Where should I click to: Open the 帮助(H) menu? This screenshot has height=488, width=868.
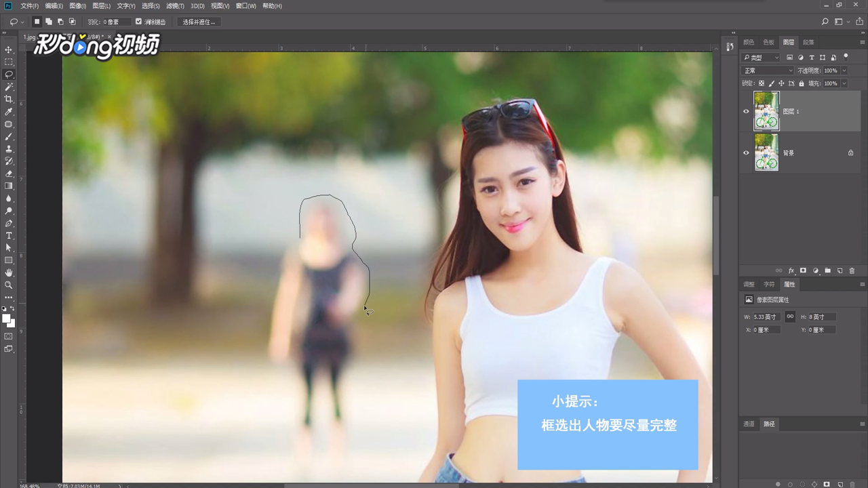pyautogui.click(x=272, y=6)
